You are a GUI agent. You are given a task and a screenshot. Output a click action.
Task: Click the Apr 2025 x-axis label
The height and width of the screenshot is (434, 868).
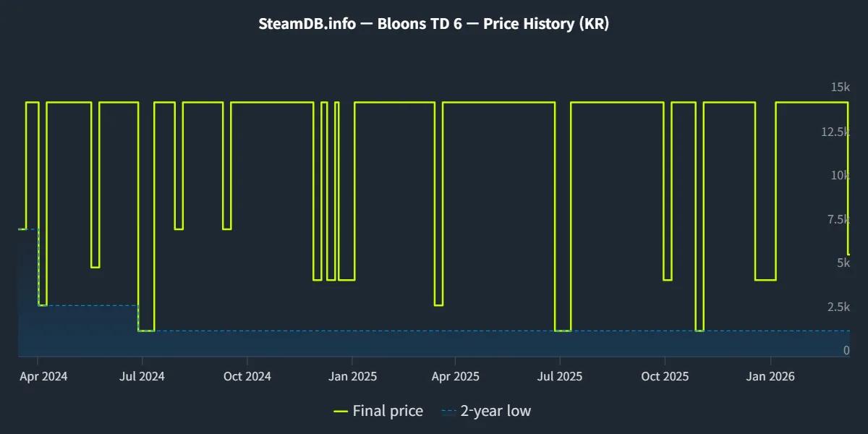point(455,377)
